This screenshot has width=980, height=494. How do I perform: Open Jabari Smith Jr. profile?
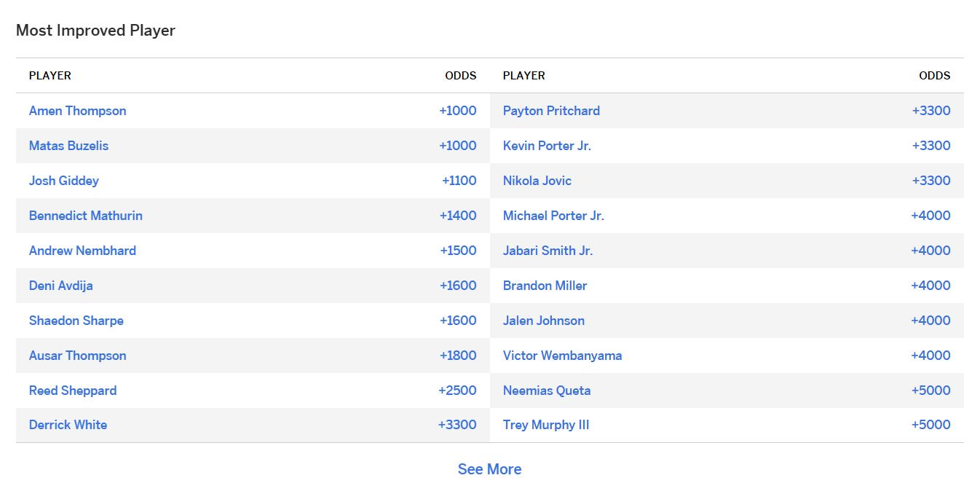click(x=548, y=251)
